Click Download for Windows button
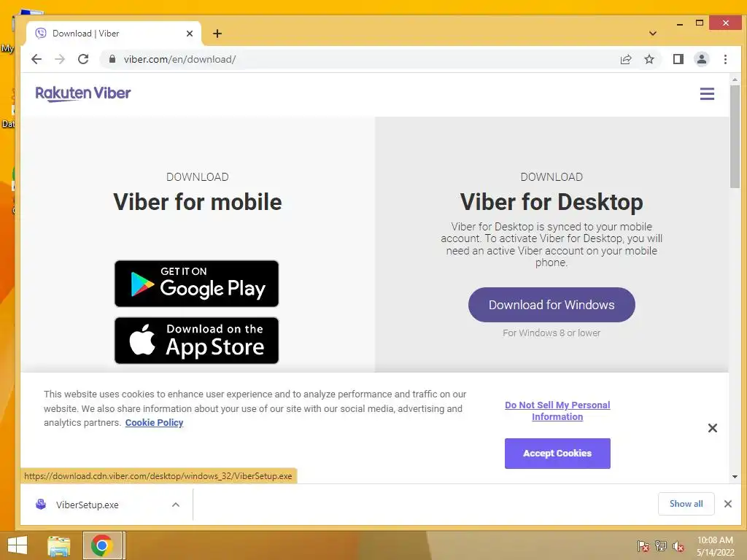747x560 pixels. [551, 305]
